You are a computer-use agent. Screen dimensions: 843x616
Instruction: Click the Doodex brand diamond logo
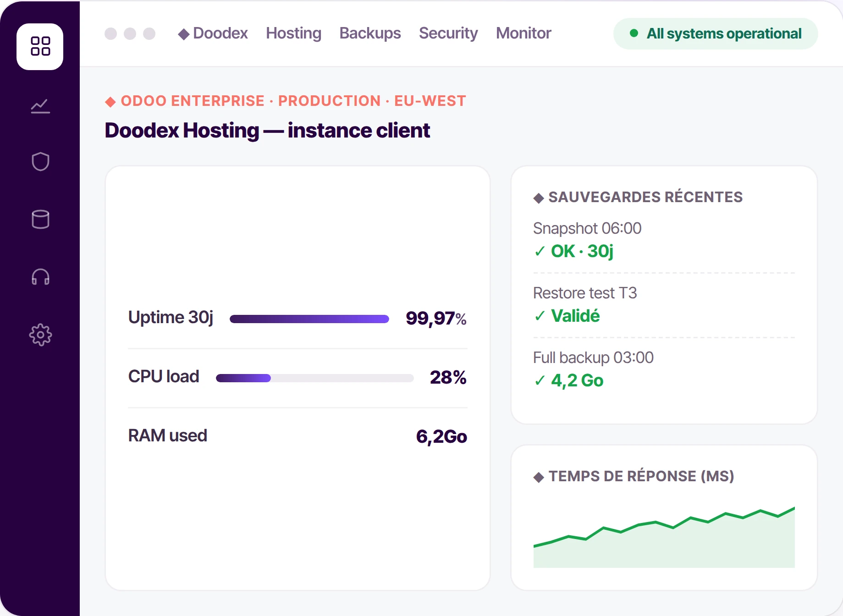(184, 34)
